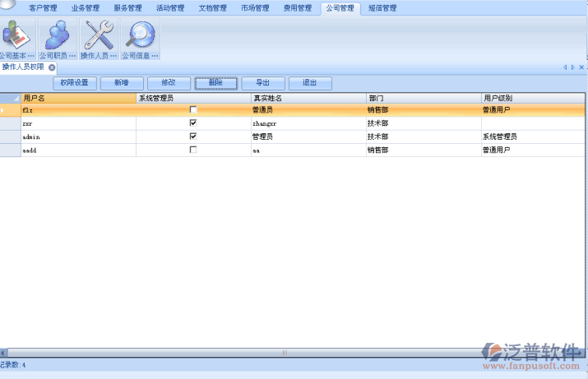
Task: Select username cell zxr
Action: click(78, 123)
